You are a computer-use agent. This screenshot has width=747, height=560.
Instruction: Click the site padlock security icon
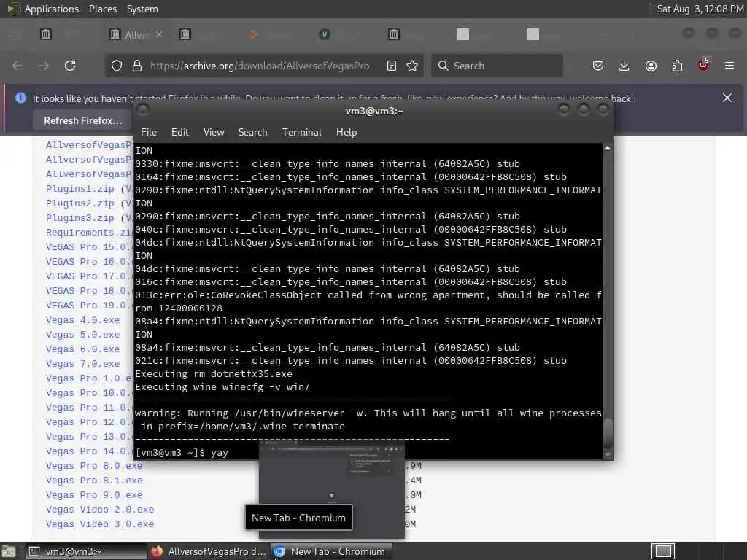[136, 66]
